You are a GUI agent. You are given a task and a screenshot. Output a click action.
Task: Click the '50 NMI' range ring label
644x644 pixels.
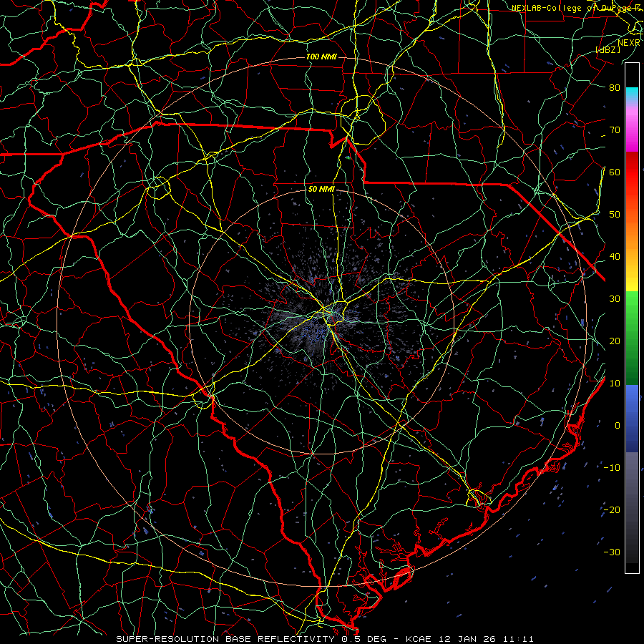click(x=321, y=190)
